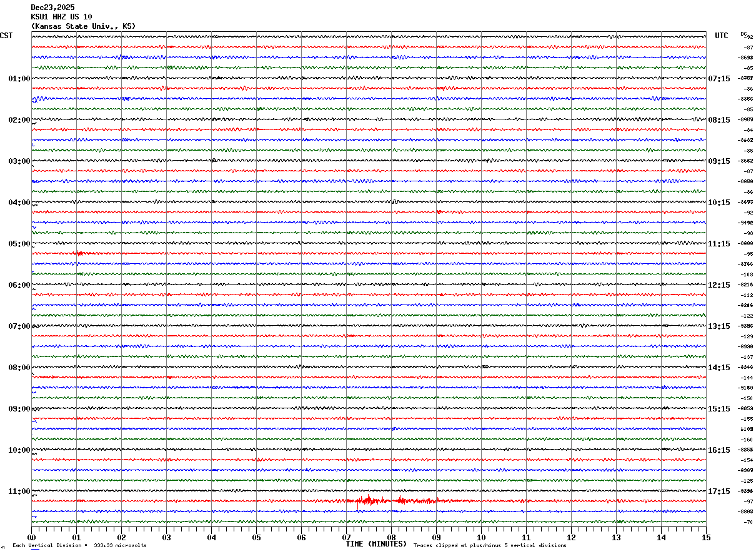Select the 11:00 CST row label

pyautogui.click(x=19, y=491)
